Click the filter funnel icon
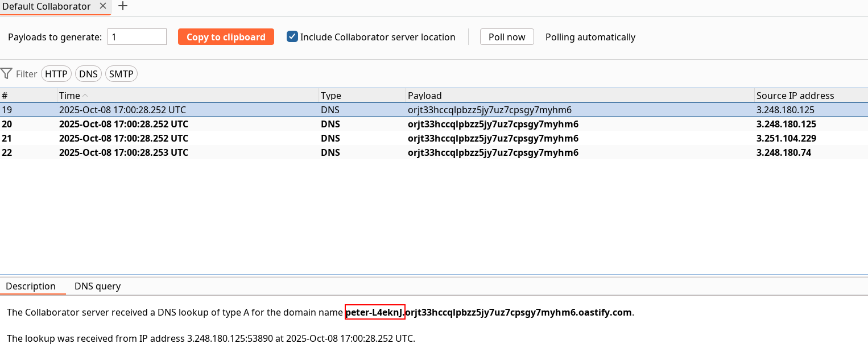 [6, 74]
